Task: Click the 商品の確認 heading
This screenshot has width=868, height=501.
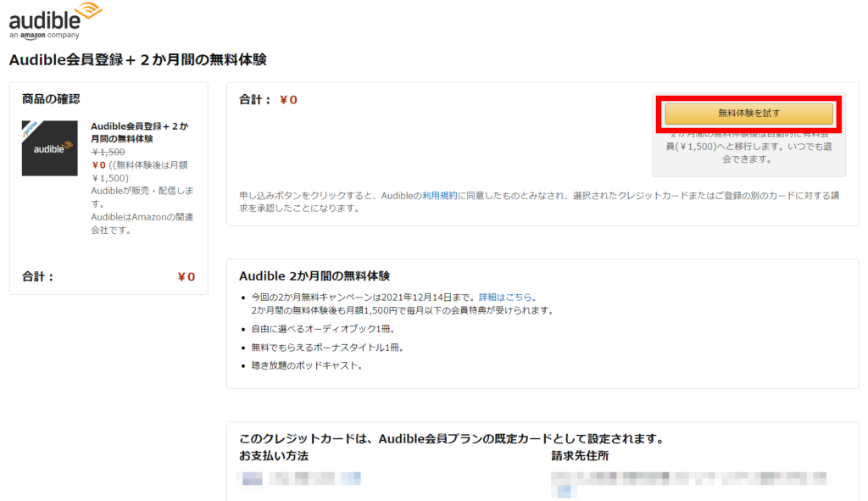Action: [x=51, y=99]
